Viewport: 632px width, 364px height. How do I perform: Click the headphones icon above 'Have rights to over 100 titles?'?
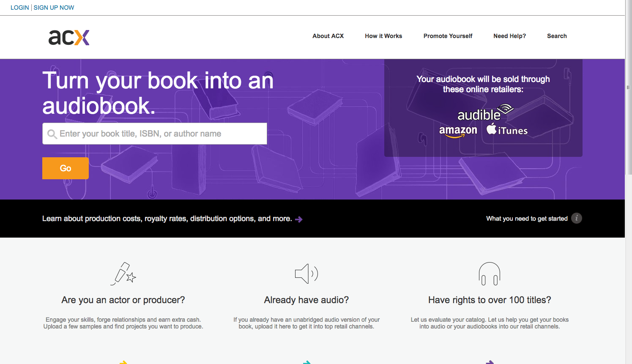(490, 274)
